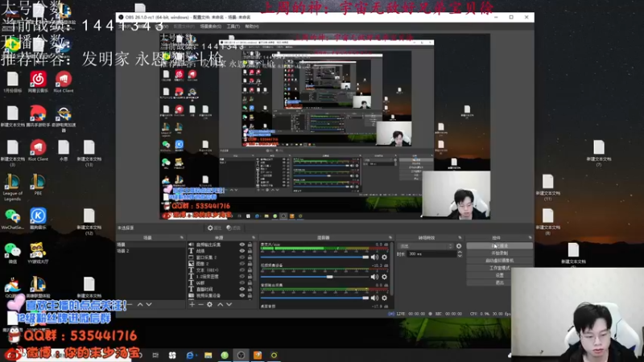The image size is (644, 362).
Task: Mute the third mixer channel speaker
Action: pos(374,298)
